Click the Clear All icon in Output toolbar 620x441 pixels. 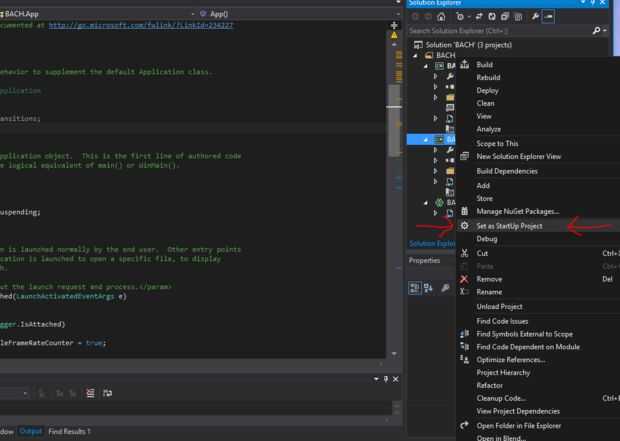[x=91, y=394]
